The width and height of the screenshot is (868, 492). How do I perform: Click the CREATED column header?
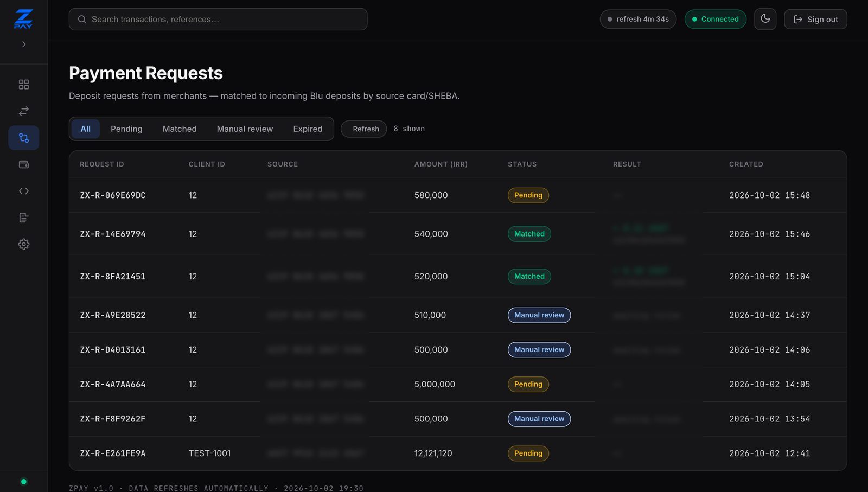coord(746,164)
